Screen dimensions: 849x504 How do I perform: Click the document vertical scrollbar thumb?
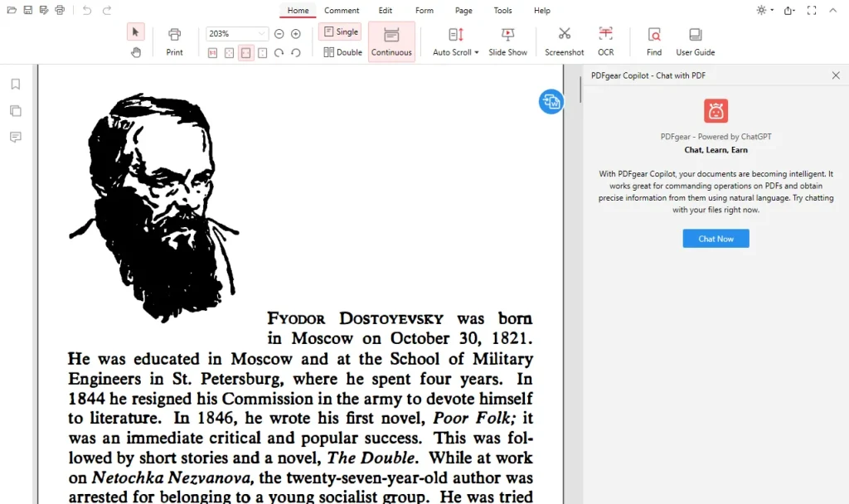[580, 90]
